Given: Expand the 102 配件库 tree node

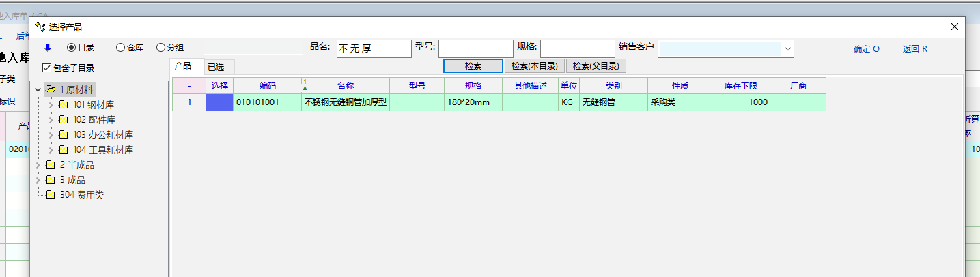Looking at the screenshot, I should (51, 120).
